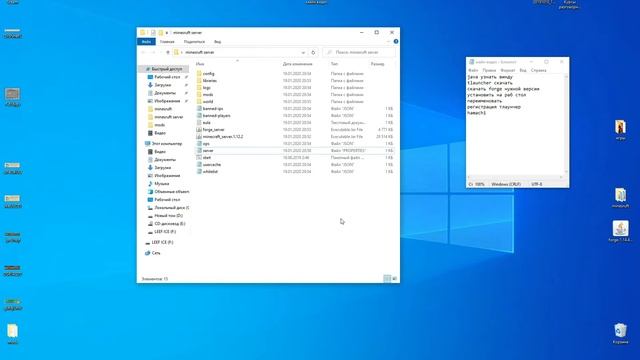
Task: Click the back navigation arrow in Explorer
Action: click(144, 52)
